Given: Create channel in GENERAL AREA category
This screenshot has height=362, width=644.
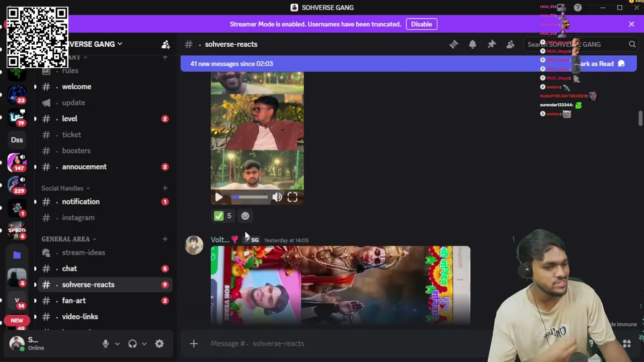Looking at the screenshot, I should 165,239.
